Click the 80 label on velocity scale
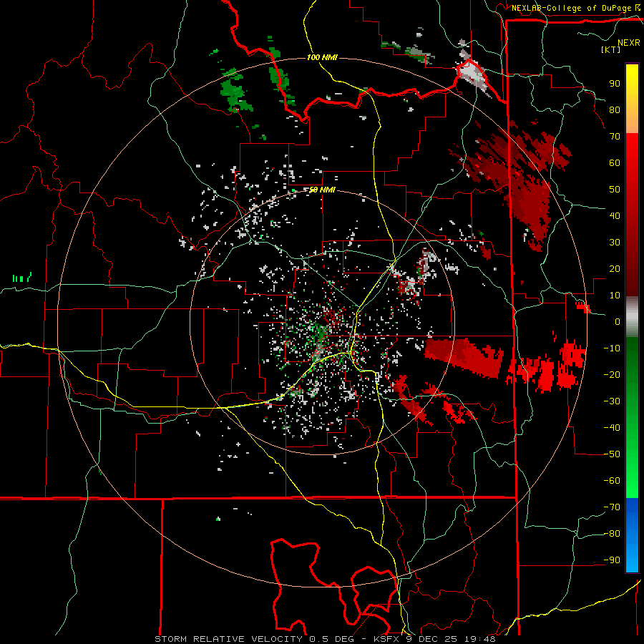The width and height of the screenshot is (644, 644). [615, 109]
